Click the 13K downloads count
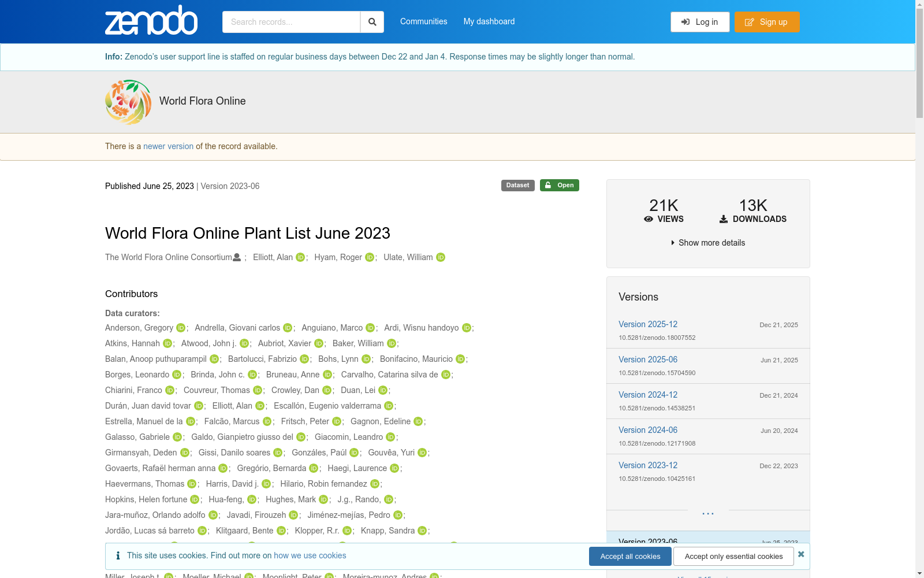Screen dimensions: 924x578 pos(753,205)
